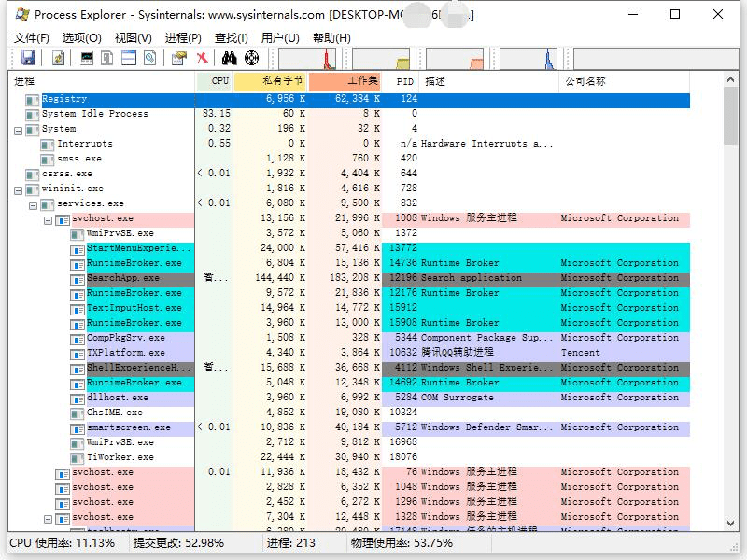Open the 视图(V) menu
This screenshot has width=747, height=560.
click(x=134, y=38)
